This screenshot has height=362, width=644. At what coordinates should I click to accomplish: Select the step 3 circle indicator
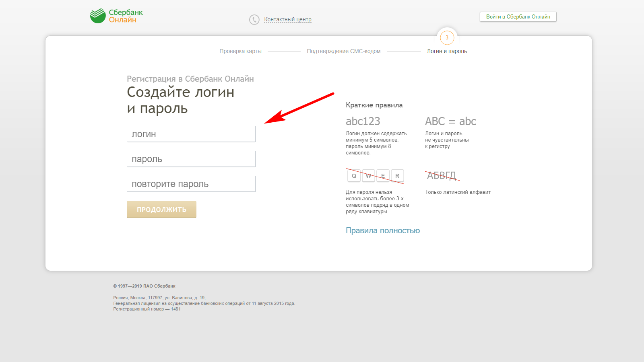click(x=447, y=37)
